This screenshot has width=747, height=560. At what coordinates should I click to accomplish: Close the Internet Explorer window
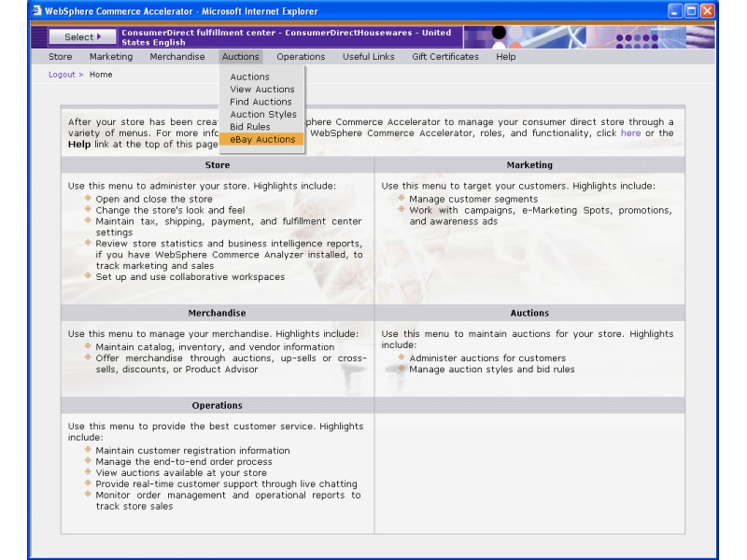tap(708, 10)
